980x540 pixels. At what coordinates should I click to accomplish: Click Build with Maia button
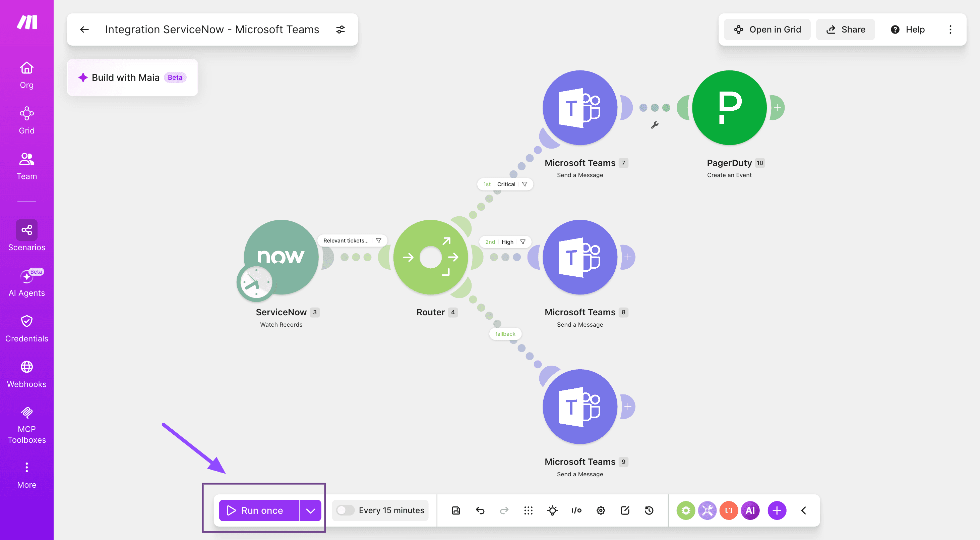[132, 77]
